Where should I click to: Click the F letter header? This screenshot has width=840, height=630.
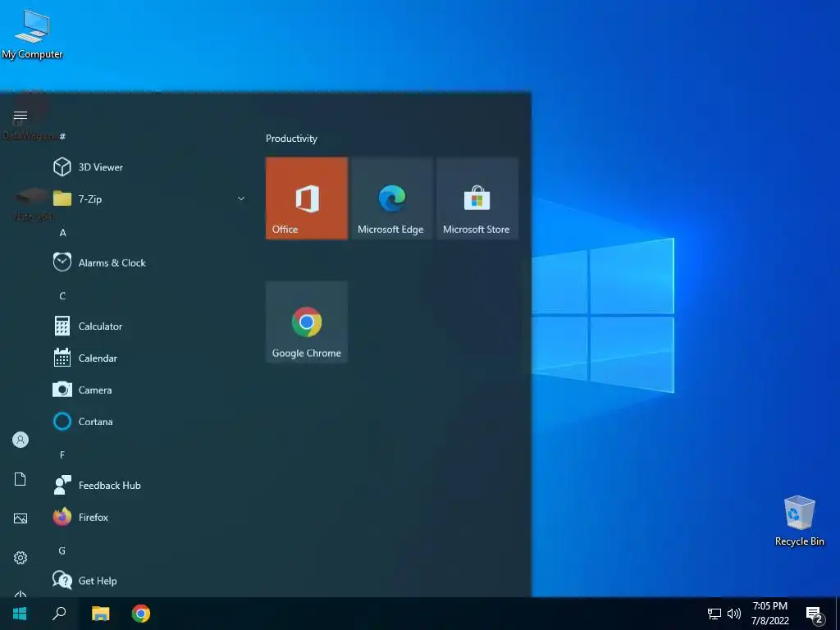(x=62, y=454)
